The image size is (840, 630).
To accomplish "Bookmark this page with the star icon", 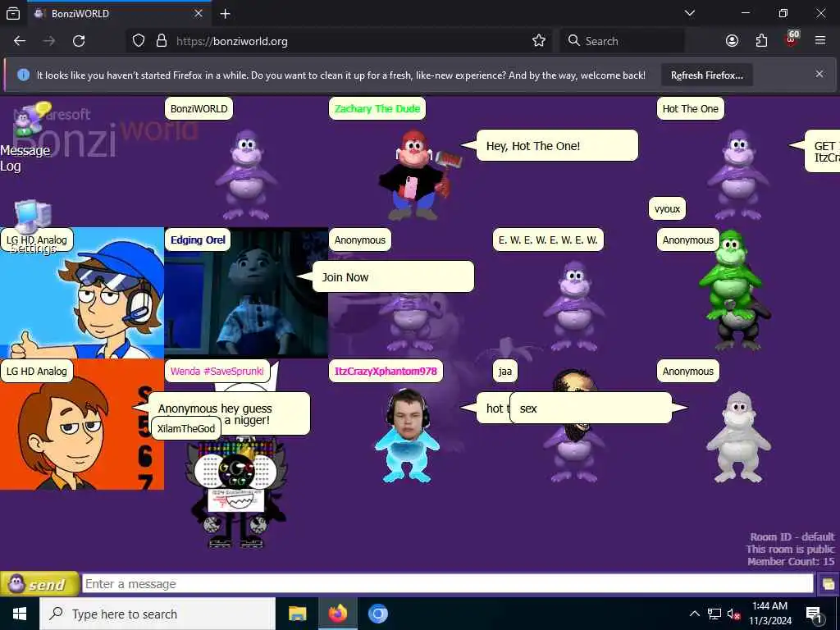I will [539, 41].
